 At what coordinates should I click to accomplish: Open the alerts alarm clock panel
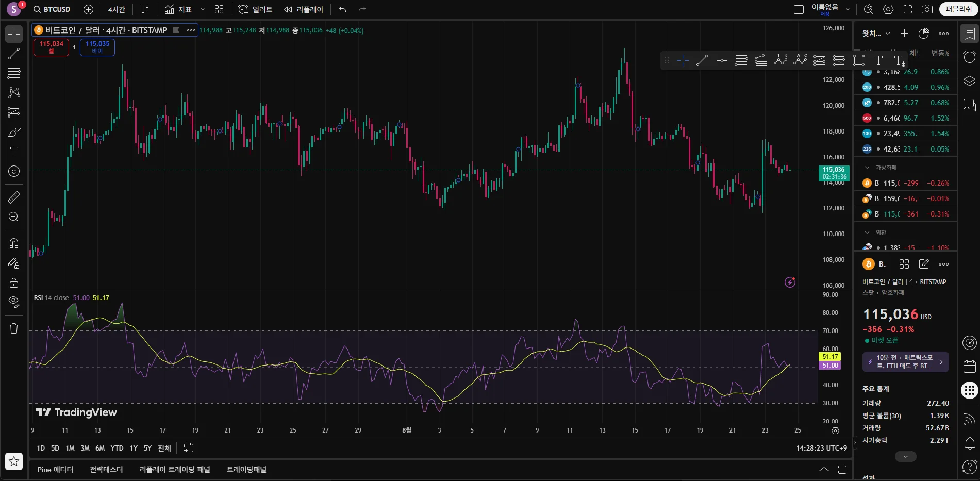(969, 57)
